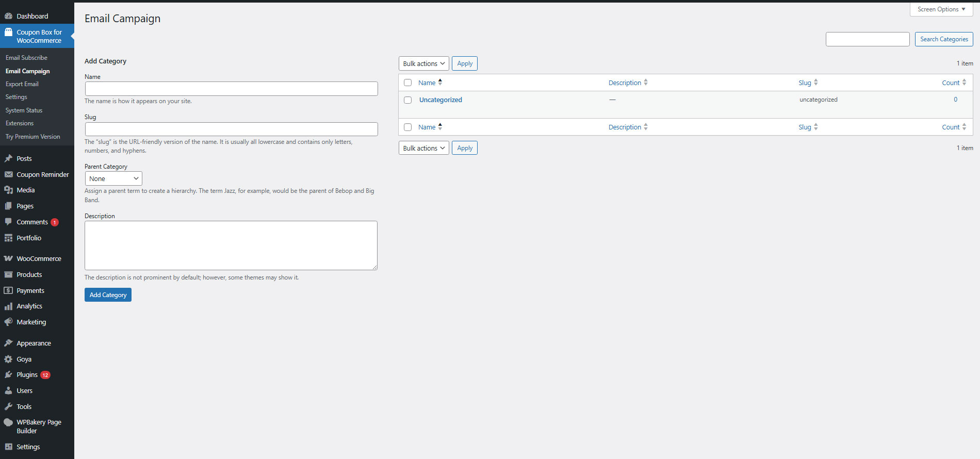Click the Tools wrench icon

(8, 406)
